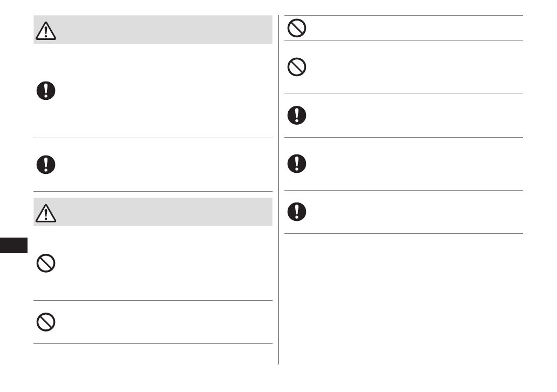
Task: Click the top border line of right column
Action: coord(404,16)
